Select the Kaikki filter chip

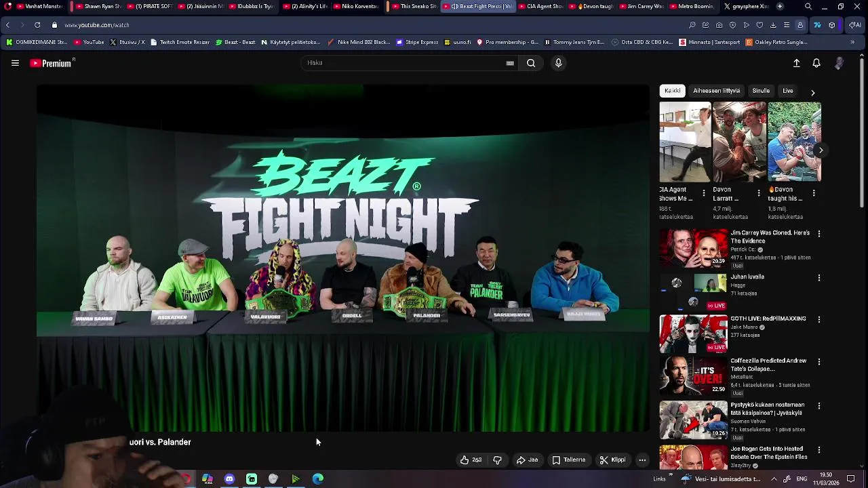pyautogui.click(x=673, y=91)
